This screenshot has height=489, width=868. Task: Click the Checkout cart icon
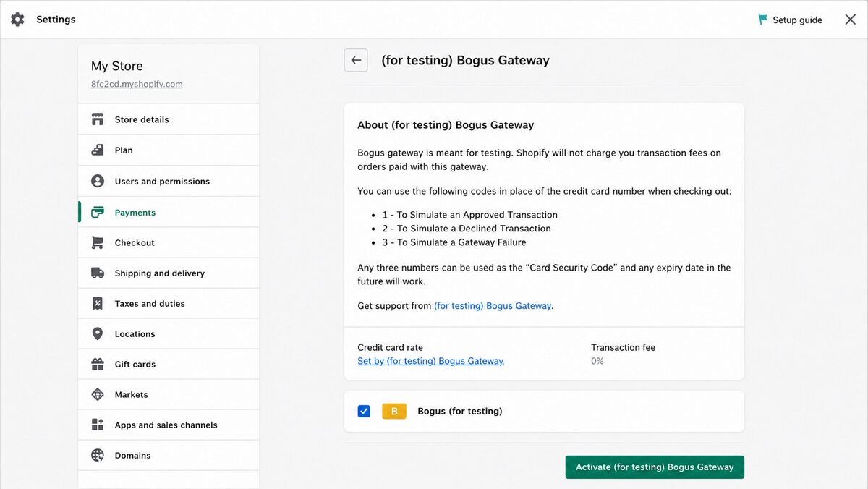[98, 243]
